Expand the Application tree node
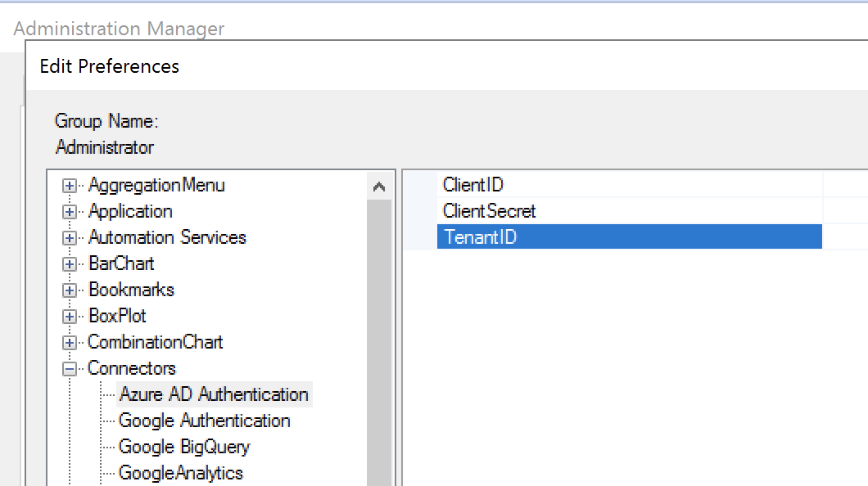Image resolution: width=868 pixels, height=486 pixels. [70, 212]
